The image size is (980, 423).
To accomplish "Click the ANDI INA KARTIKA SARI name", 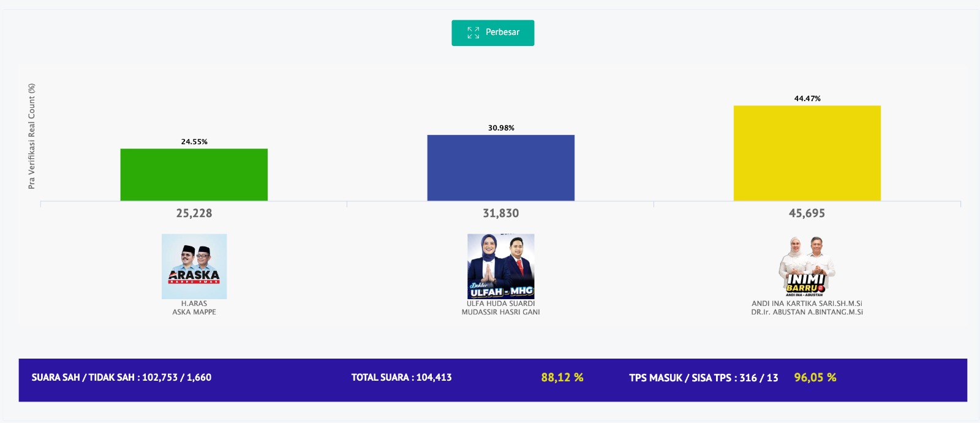I will (x=807, y=303).
